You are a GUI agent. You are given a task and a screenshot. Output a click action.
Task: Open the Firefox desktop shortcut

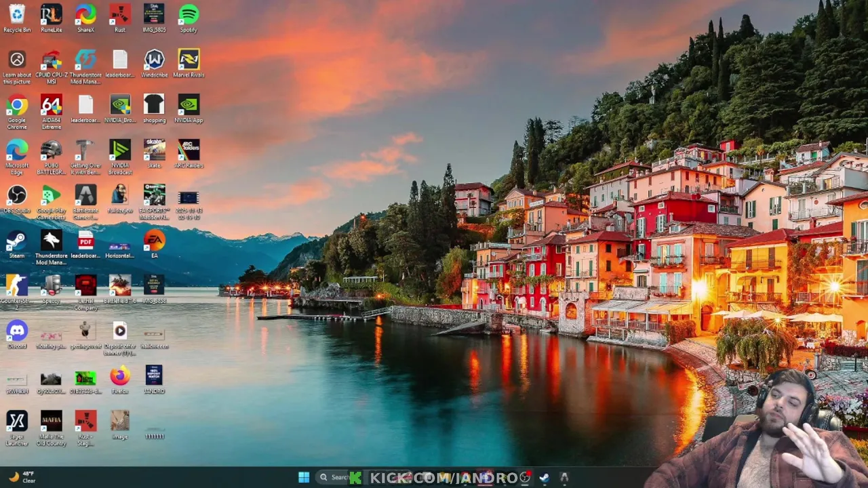tap(120, 380)
